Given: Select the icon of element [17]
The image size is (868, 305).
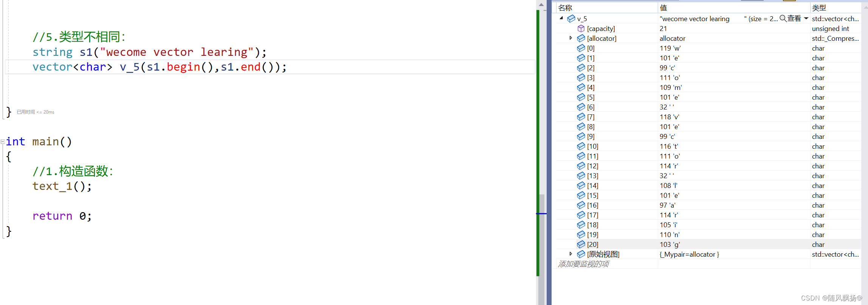Looking at the screenshot, I should coord(581,215).
